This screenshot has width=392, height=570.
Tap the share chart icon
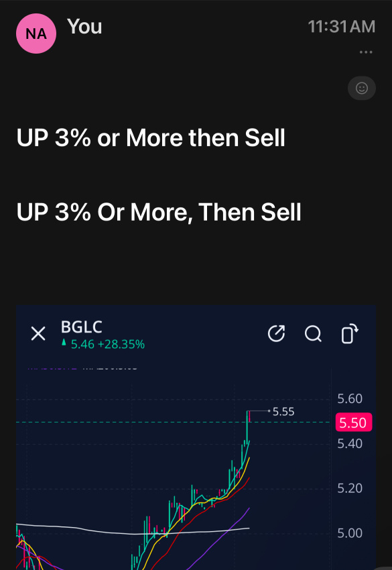[x=276, y=333]
